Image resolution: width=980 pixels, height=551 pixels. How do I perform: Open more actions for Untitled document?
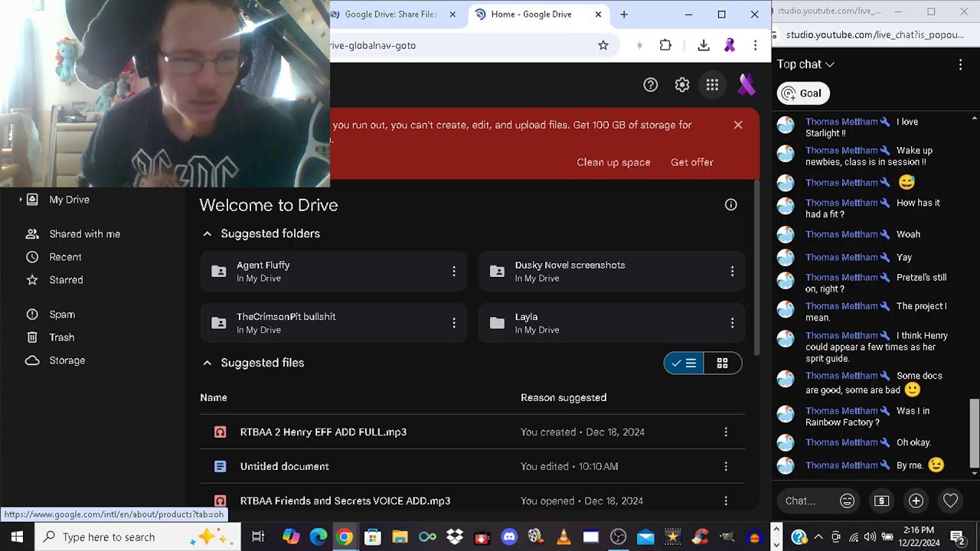[x=726, y=467]
